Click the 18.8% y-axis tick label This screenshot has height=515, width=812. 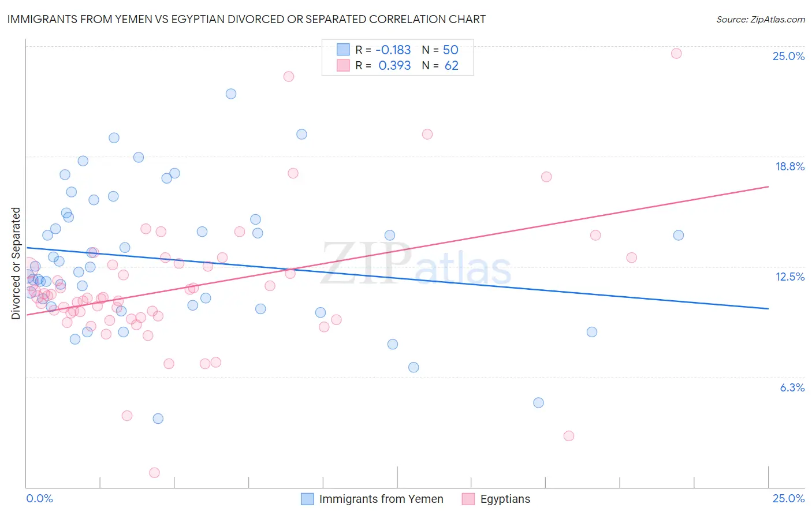tap(789, 166)
